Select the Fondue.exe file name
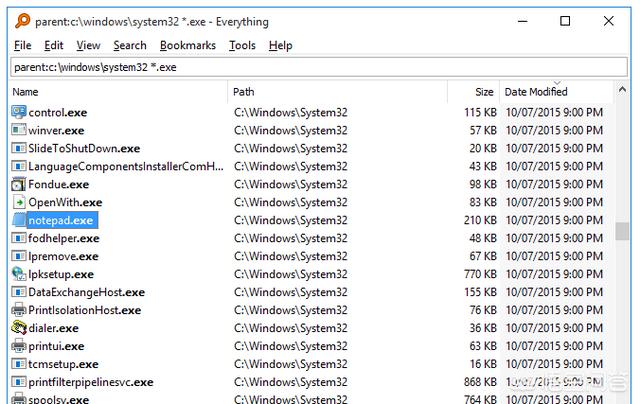 click(59, 184)
